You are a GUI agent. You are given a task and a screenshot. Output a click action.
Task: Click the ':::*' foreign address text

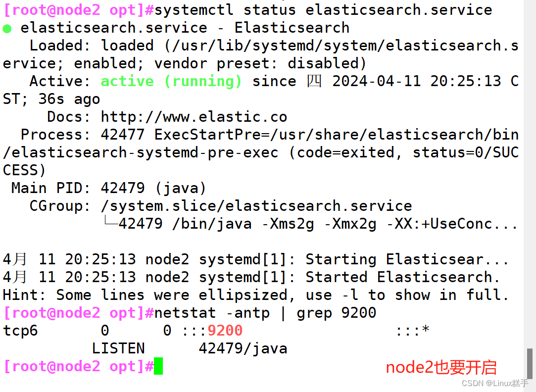(412, 330)
